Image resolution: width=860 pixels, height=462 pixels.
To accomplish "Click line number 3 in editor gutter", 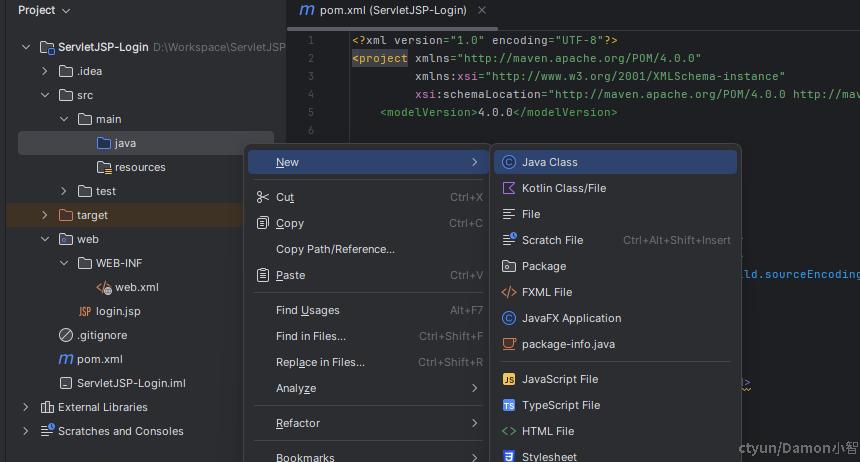I will 311,76.
